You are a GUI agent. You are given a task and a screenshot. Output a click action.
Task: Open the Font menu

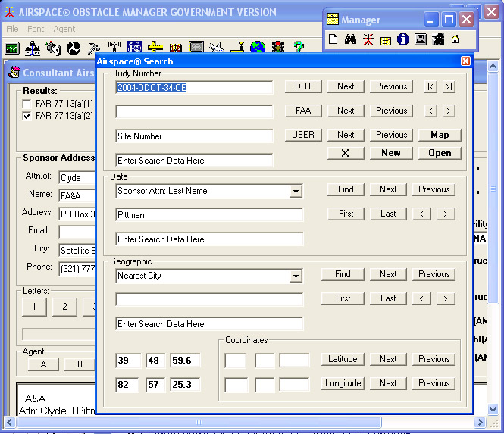[36, 29]
